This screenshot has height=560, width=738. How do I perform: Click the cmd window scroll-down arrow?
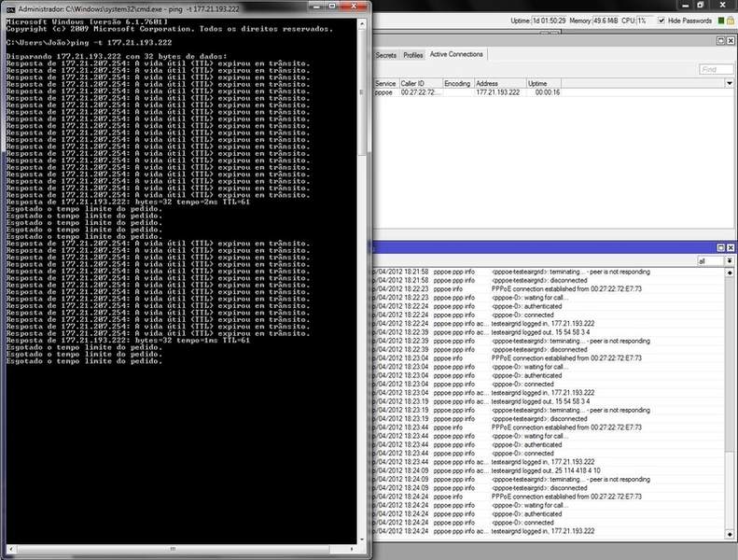click(x=361, y=539)
